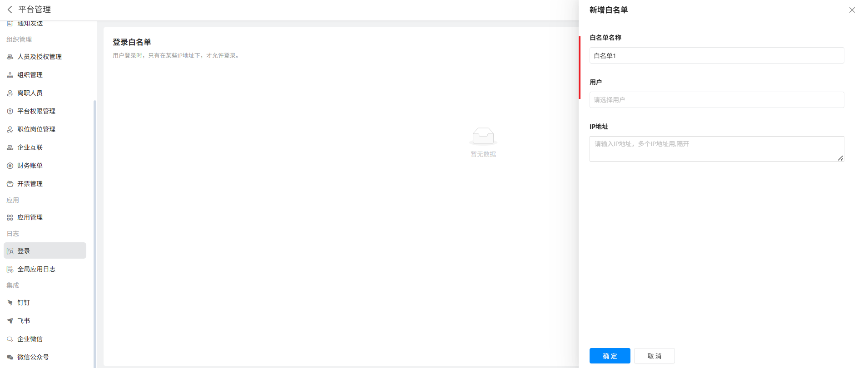
Task: Click the IP地址 text area
Action: point(716,149)
